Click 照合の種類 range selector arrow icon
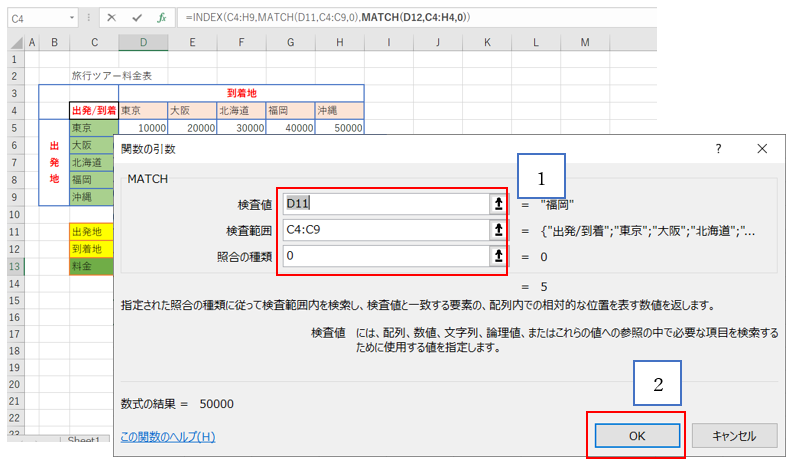The width and height of the screenshot is (792, 471). point(496,256)
